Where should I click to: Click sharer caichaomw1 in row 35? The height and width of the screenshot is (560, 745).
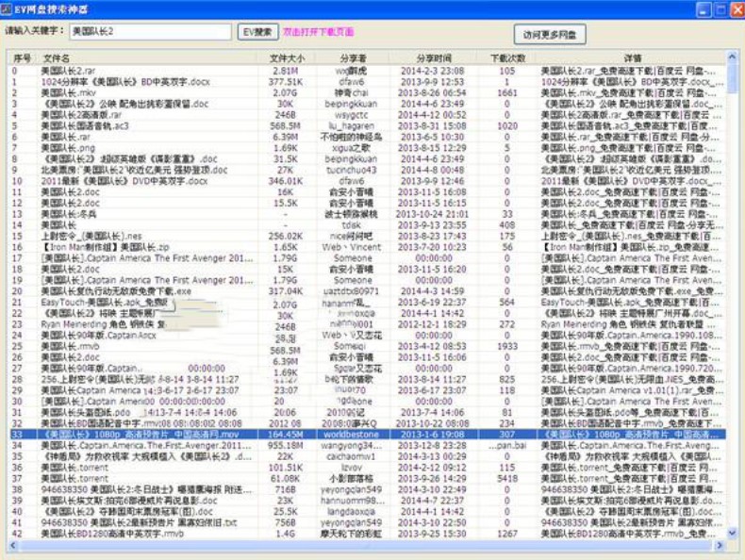click(x=351, y=456)
